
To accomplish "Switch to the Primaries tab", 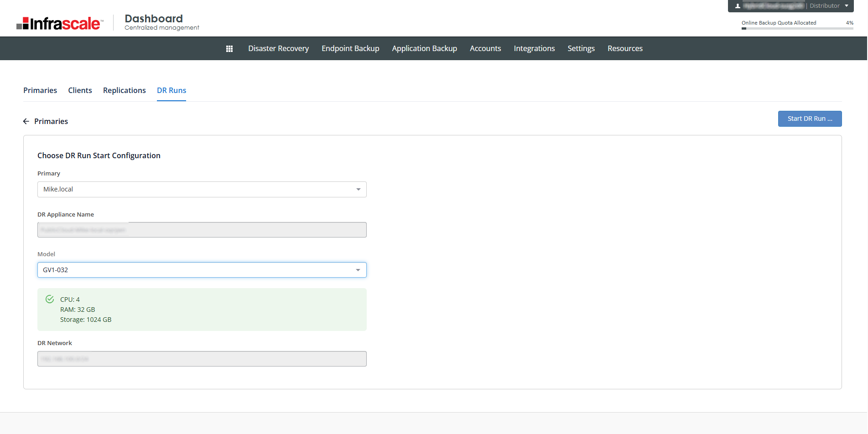I will pyautogui.click(x=40, y=90).
